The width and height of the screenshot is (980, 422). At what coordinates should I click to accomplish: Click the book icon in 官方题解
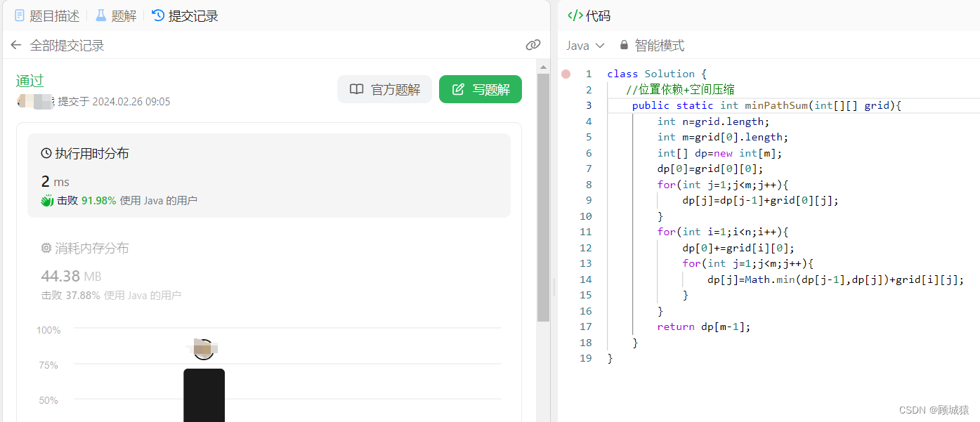pyautogui.click(x=357, y=89)
